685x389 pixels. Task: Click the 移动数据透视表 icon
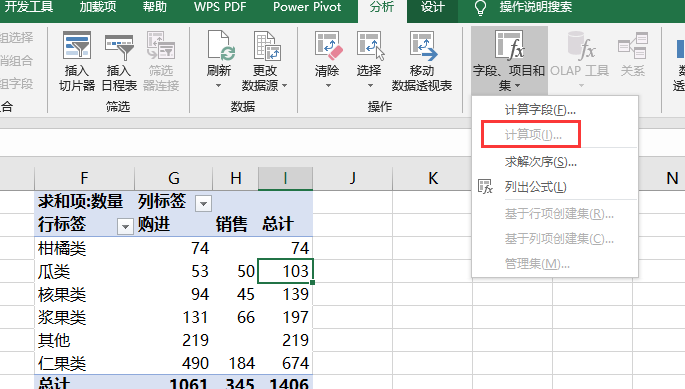pyautogui.click(x=423, y=45)
